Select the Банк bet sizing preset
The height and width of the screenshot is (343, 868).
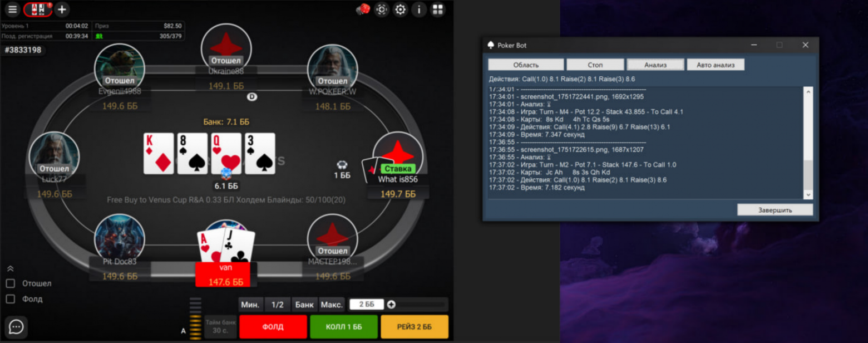click(304, 305)
